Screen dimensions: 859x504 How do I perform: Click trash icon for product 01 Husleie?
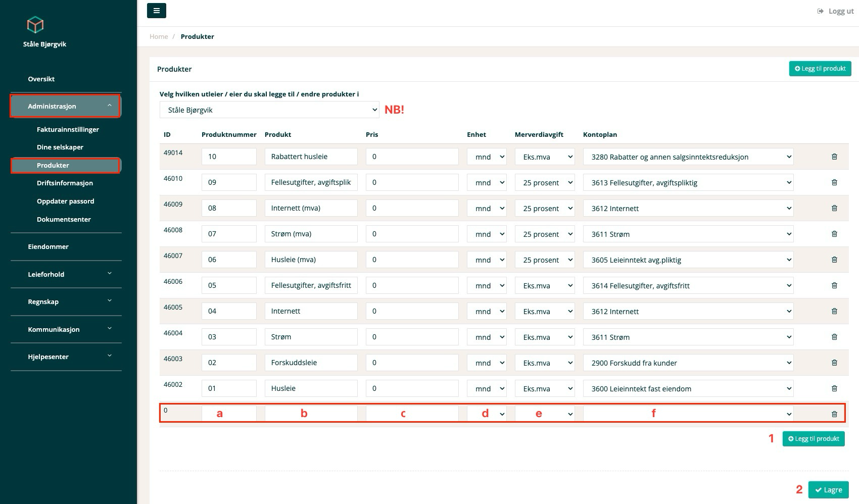pyautogui.click(x=834, y=388)
